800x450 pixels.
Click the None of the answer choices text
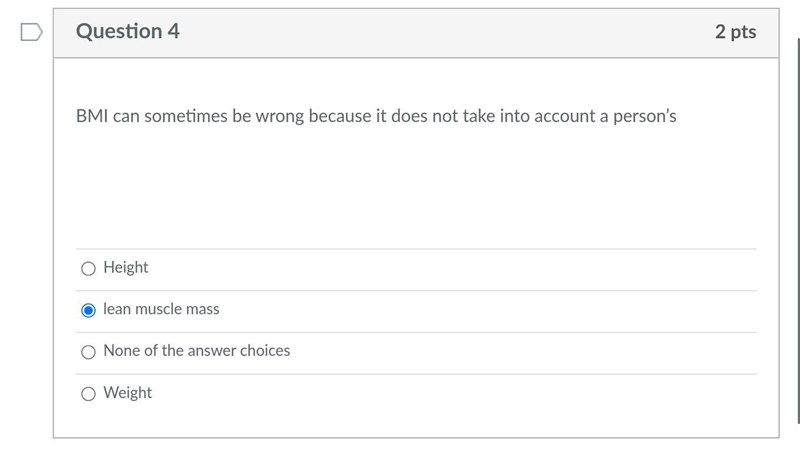(x=196, y=351)
